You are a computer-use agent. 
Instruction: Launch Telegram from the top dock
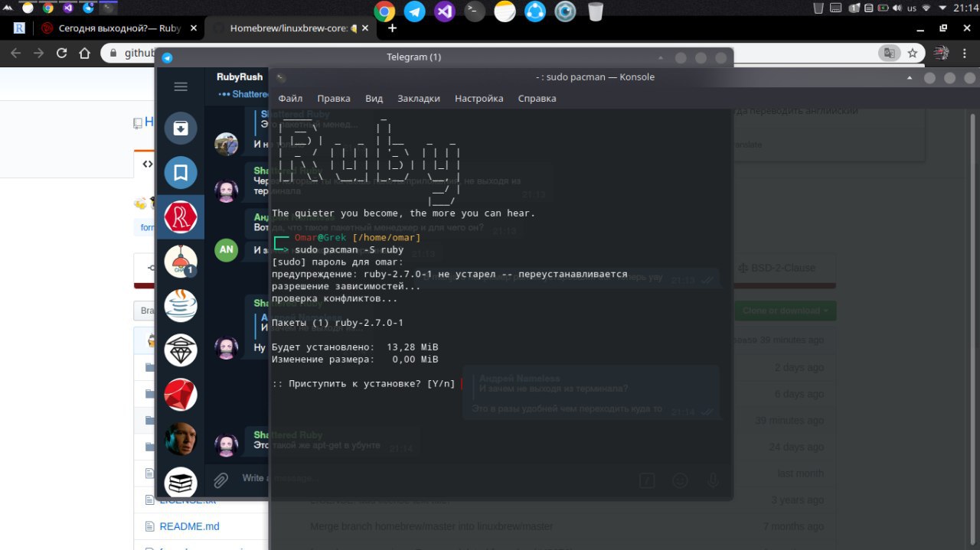414,11
